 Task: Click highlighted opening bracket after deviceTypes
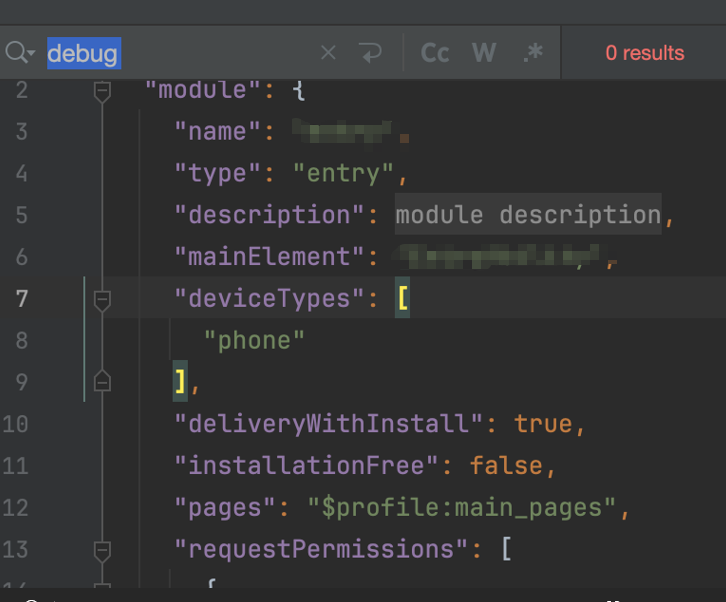402,298
